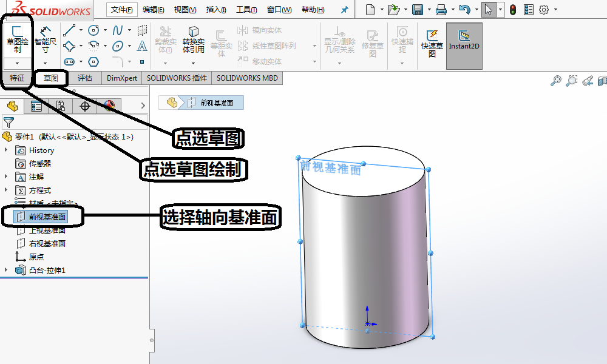Open the dropdown arrow under 草图绘制
Image resolution: width=607 pixels, height=364 pixels.
(x=17, y=63)
